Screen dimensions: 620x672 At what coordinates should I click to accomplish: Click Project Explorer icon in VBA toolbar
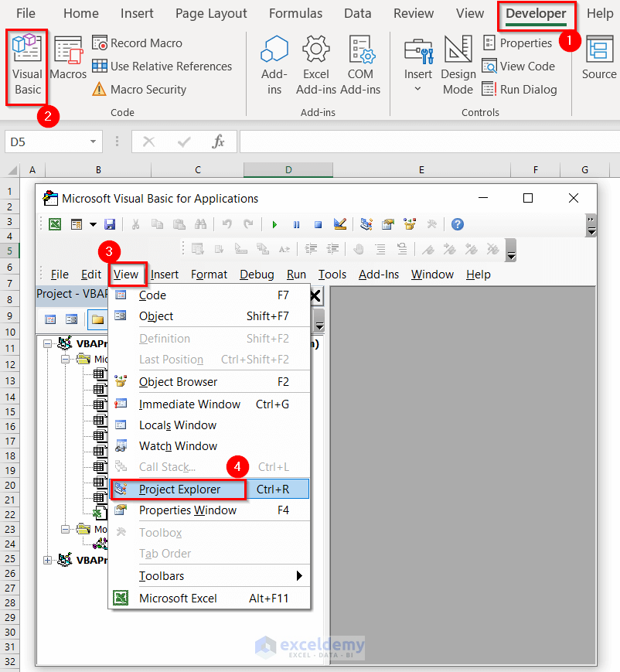tap(366, 224)
